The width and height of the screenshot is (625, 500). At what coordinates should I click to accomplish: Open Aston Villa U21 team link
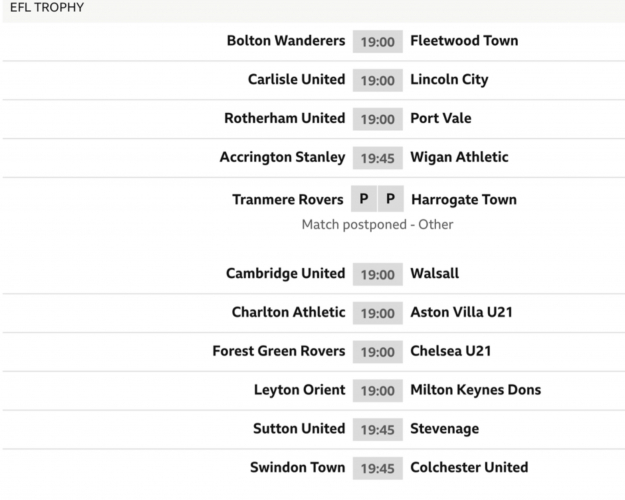[x=461, y=313]
